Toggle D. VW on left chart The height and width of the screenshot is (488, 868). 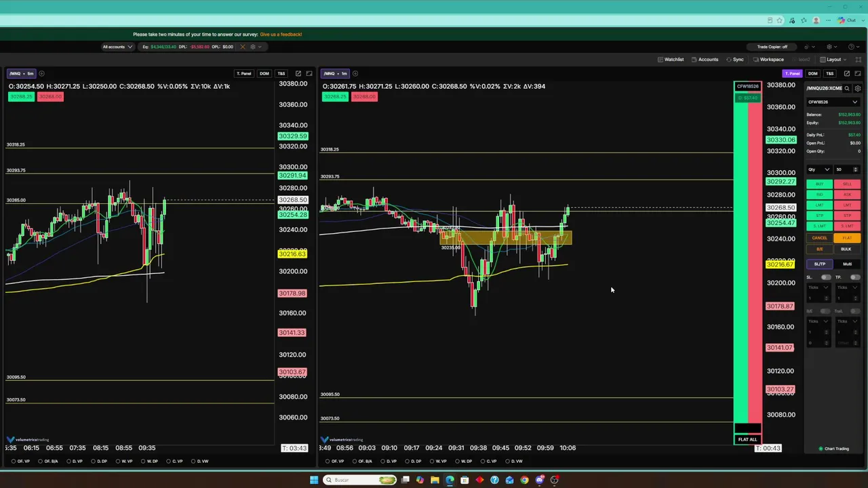click(x=200, y=461)
